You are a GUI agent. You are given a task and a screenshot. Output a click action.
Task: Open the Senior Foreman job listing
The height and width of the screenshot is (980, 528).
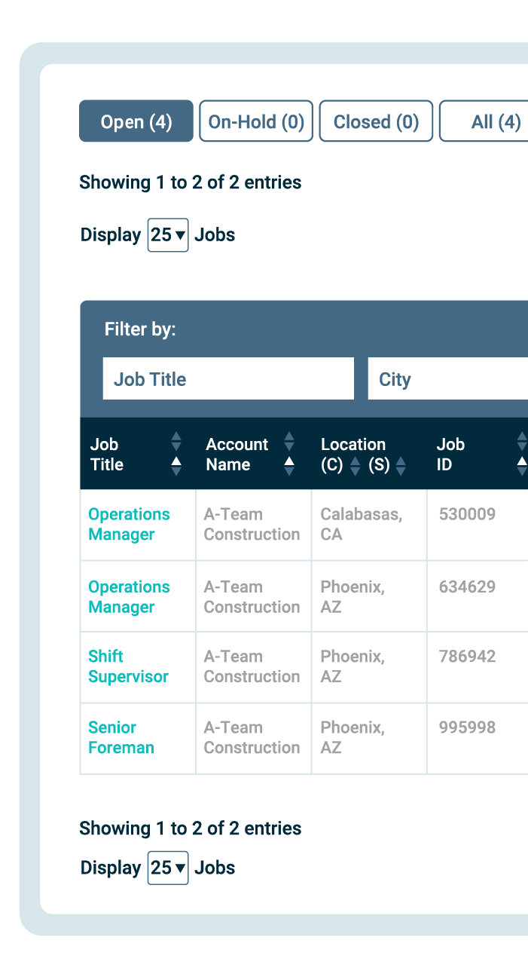121,737
